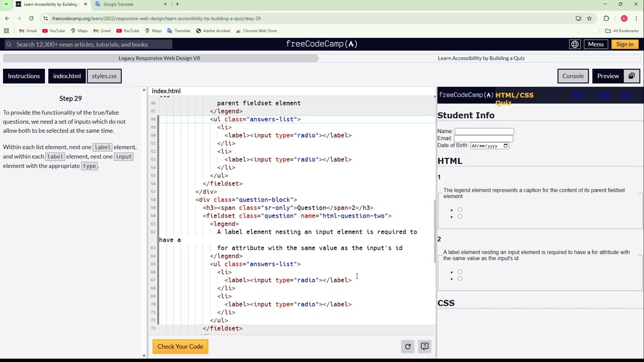Open the Translate bookmark

(x=179, y=31)
